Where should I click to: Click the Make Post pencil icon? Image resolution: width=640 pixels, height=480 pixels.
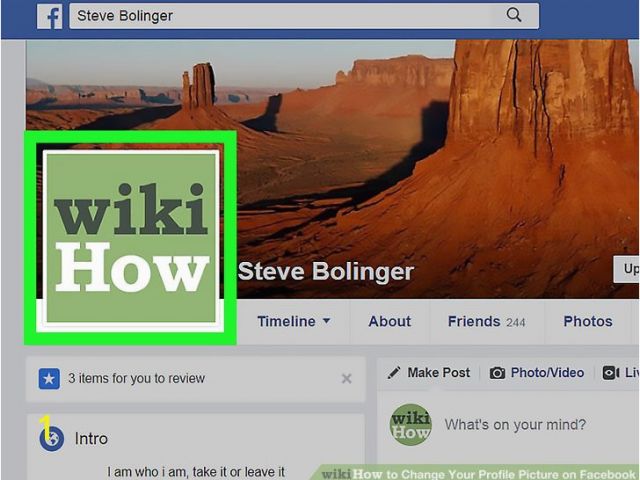394,373
